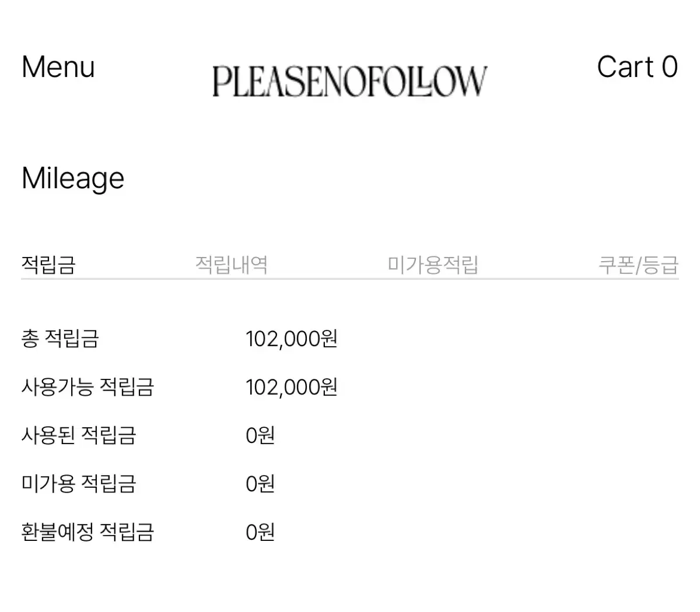700x612 pixels.
Task: Switch to the 적립내역 tab
Action: pos(232,265)
